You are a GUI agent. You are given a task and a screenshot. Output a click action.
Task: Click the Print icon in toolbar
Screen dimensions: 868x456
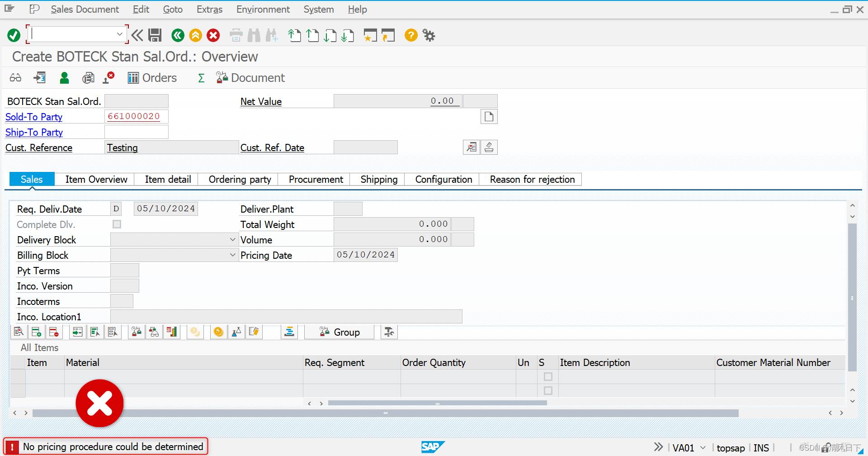pos(236,35)
